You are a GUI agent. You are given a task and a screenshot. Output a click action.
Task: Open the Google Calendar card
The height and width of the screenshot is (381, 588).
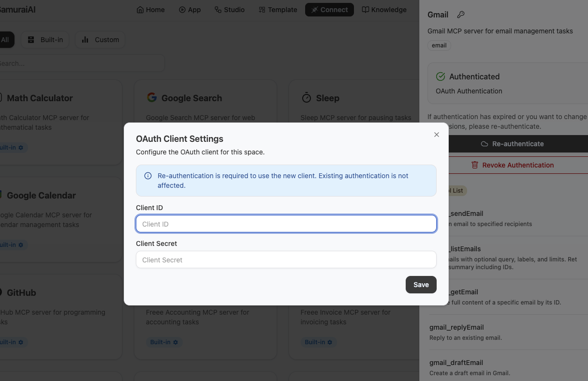[x=60, y=219]
